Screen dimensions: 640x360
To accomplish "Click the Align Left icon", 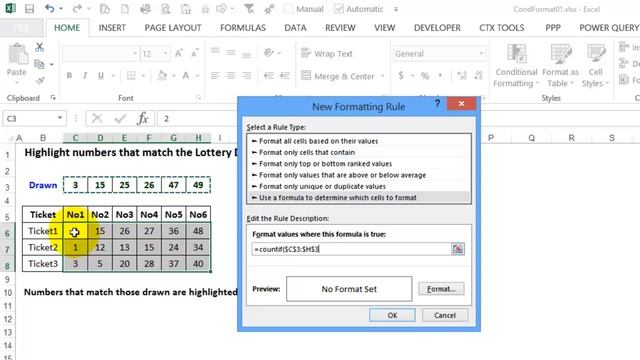I will click(215, 76).
